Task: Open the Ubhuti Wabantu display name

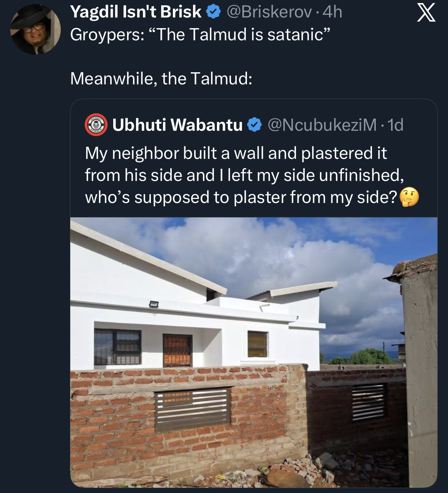Action: tap(177, 125)
